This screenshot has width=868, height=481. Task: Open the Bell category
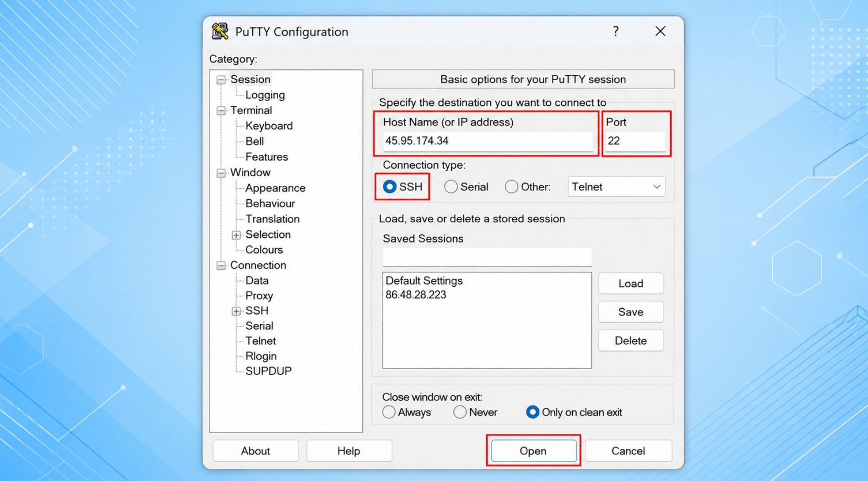255,141
